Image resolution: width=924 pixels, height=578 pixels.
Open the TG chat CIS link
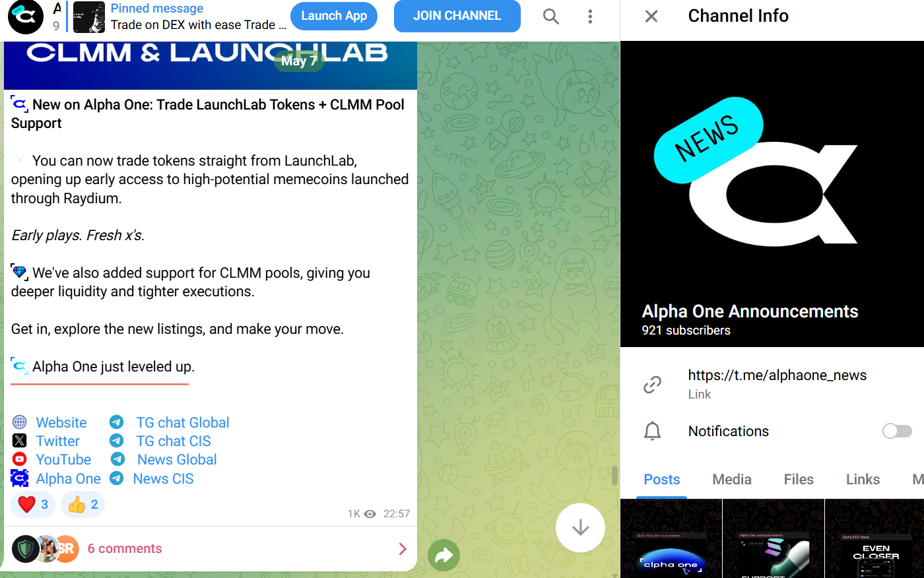(174, 441)
